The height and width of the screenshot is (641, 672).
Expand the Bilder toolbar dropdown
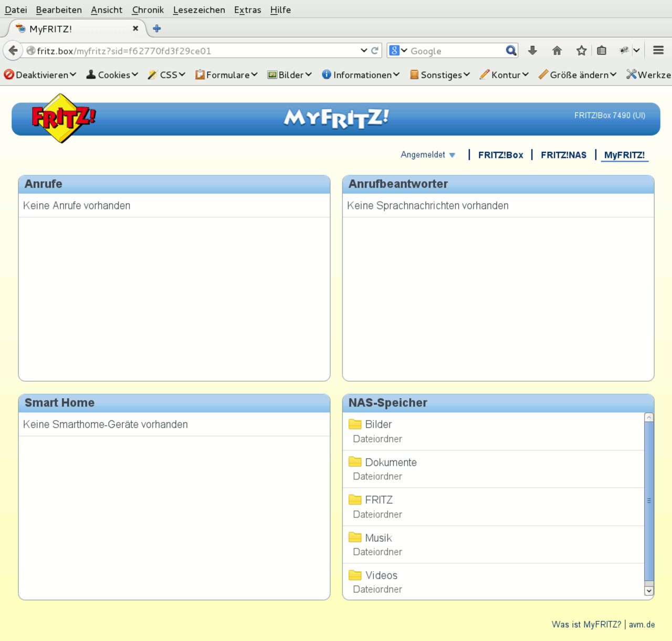(x=290, y=75)
